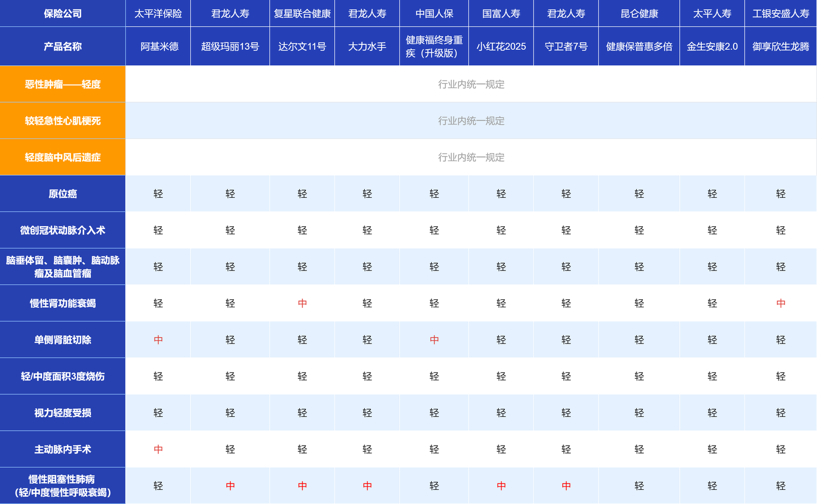Click 轻 for 达尔文11号 in 视力轻度受损 row
The image size is (817, 504).
[x=302, y=413]
